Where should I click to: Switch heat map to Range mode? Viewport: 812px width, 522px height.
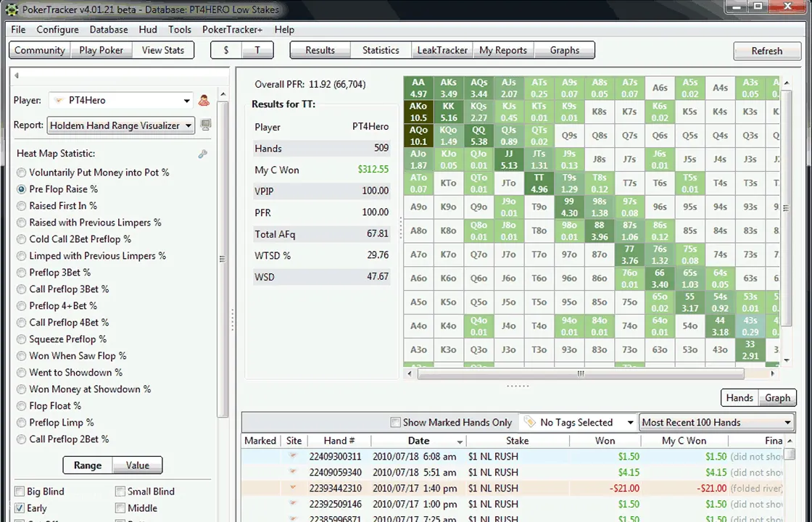click(x=88, y=465)
